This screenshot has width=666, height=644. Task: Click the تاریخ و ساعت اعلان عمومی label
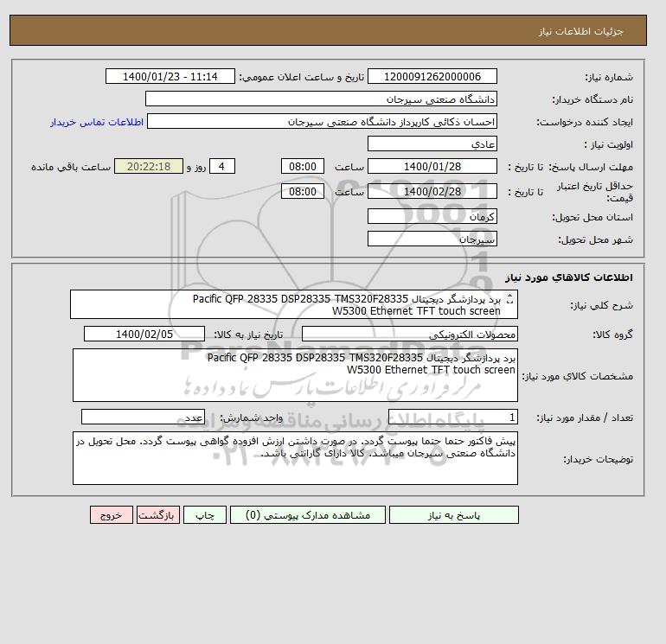(302, 77)
